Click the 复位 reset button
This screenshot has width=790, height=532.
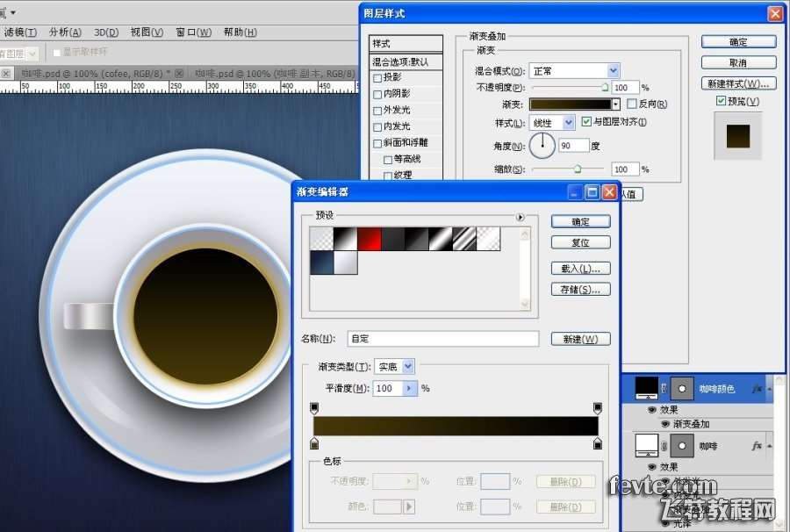[580, 242]
